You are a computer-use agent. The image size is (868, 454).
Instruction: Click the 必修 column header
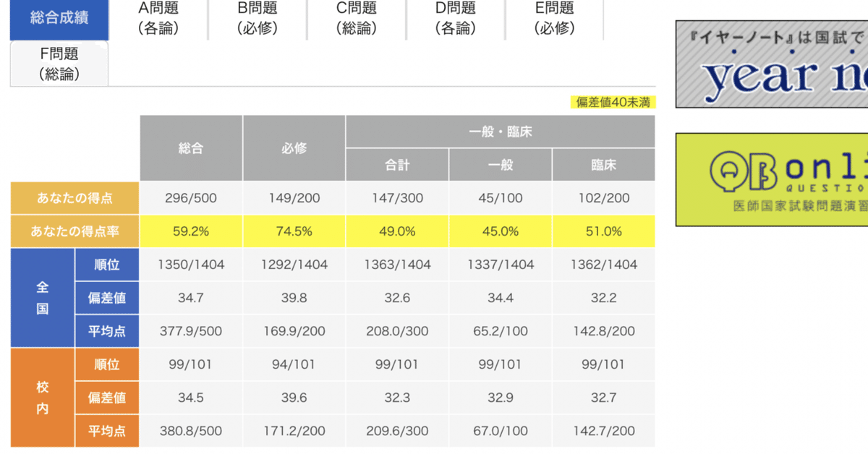click(294, 148)
